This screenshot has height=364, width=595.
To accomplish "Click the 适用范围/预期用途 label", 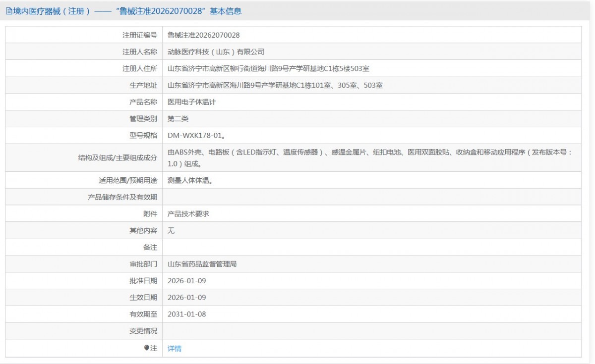I will pos(128,181).
